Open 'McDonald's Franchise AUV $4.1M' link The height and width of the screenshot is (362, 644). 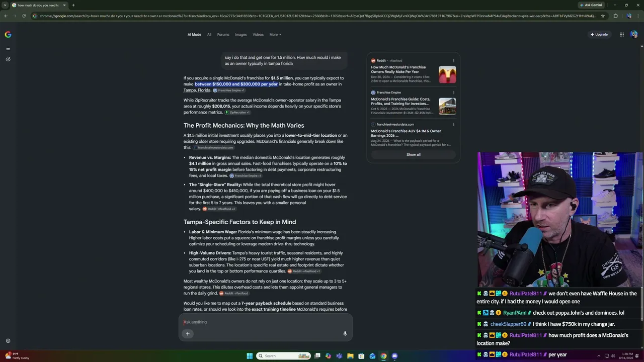(x=406, y=133)
